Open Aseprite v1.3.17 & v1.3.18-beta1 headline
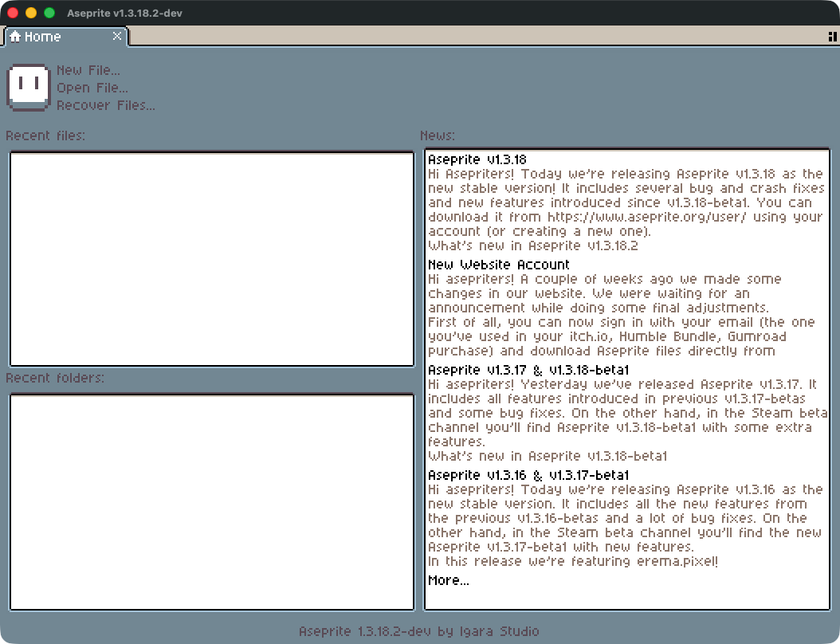 tap(528, 370)
